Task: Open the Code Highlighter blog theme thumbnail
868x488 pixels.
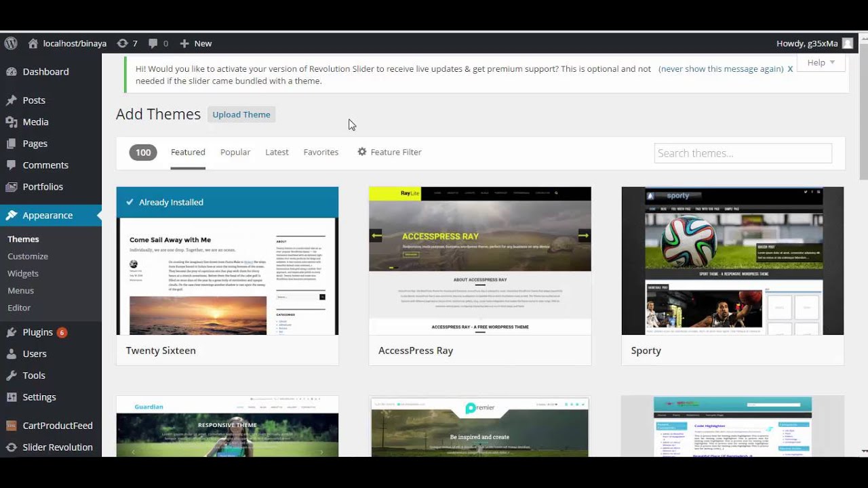Action: pyautogui.click(x=732, y=426)
